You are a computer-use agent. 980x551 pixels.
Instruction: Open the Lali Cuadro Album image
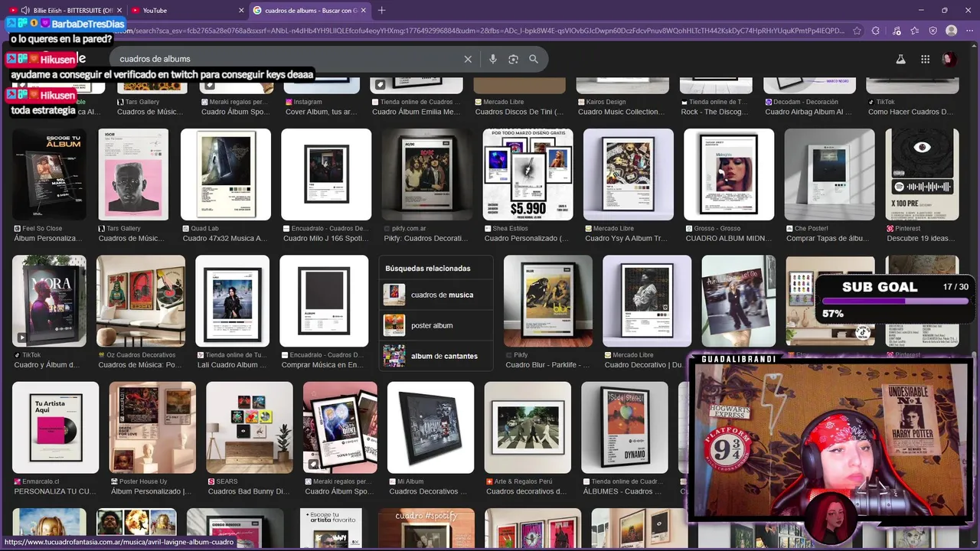tap(232, 301)
